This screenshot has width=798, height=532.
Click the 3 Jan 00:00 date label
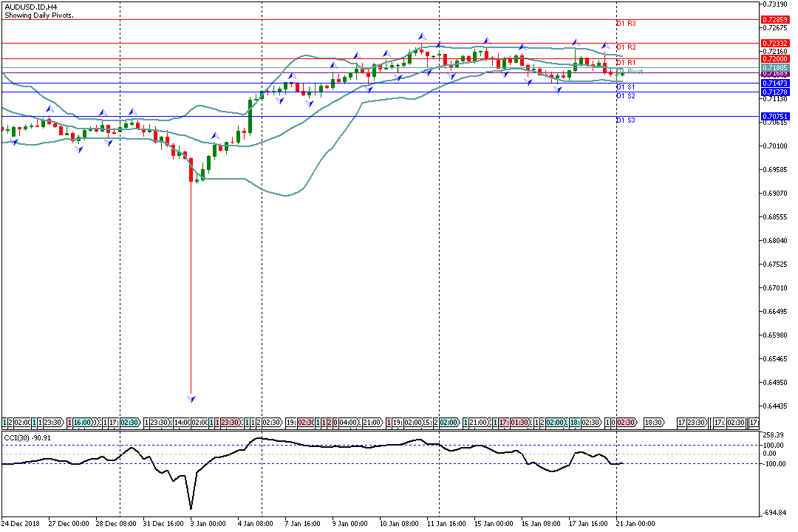[208, 524]
